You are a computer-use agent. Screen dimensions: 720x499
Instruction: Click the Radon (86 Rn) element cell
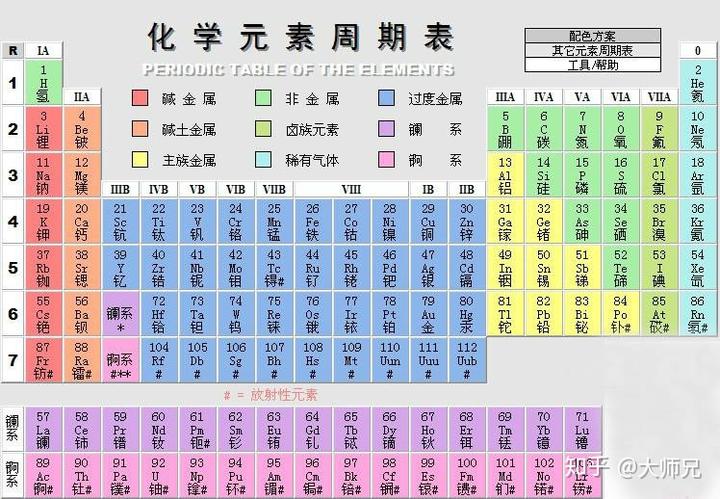point(698,314)
